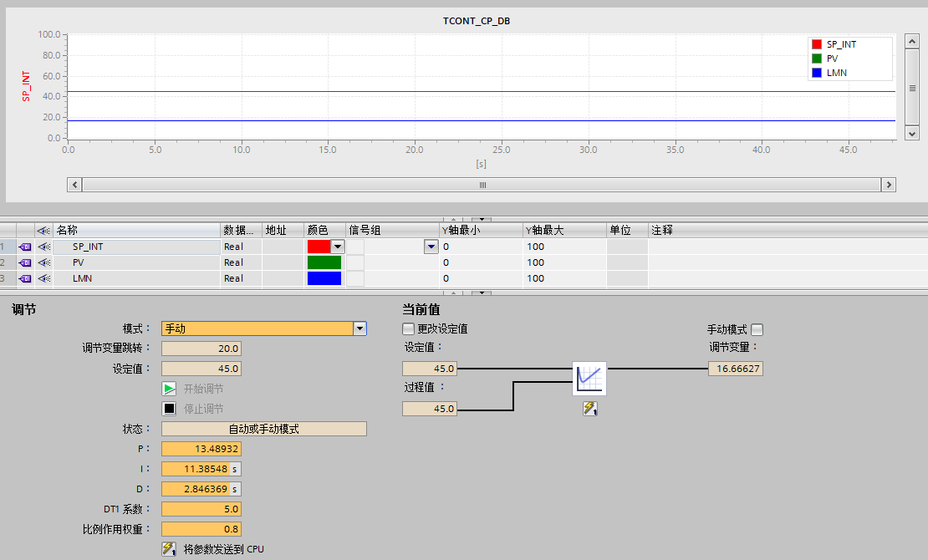Enable the 更改设定值 checkbox
The image size is (928, 560).
pos(408,328)
